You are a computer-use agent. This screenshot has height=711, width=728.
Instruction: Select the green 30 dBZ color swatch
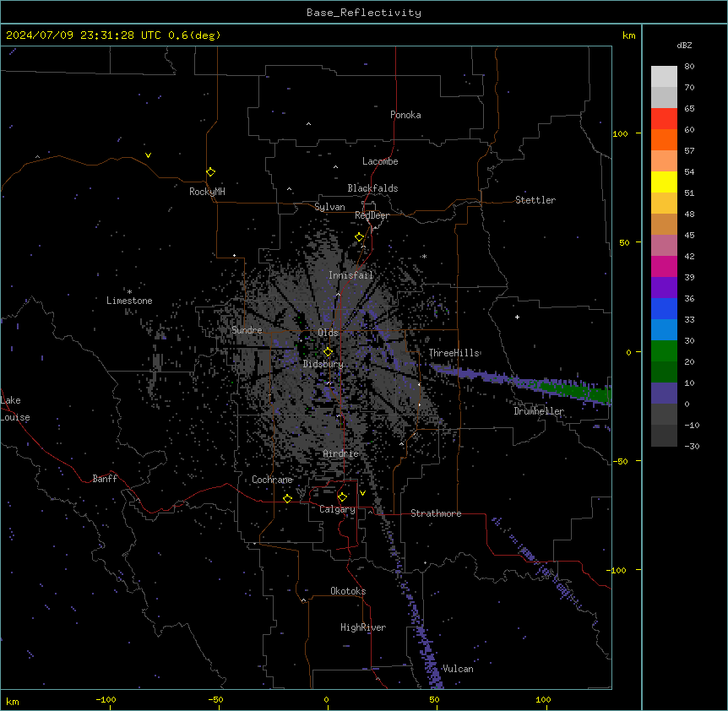point(664,351)
